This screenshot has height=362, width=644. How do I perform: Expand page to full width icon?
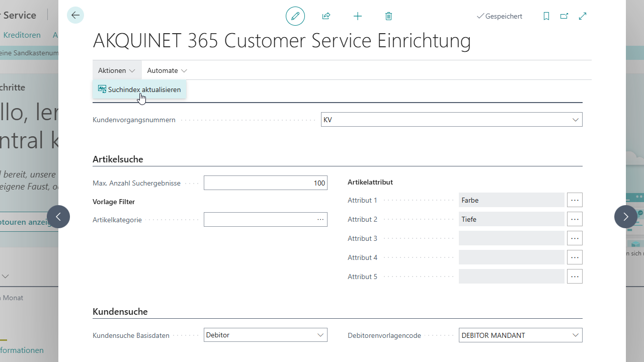583,16
